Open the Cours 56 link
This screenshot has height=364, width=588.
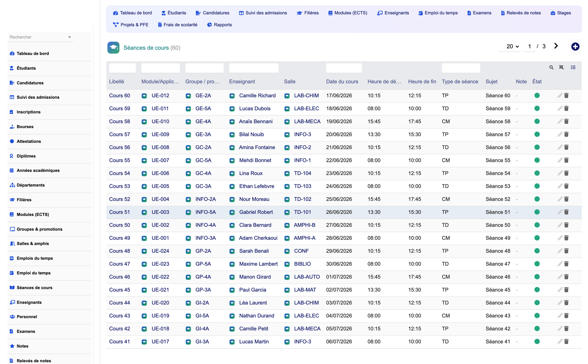coord(120,147)
